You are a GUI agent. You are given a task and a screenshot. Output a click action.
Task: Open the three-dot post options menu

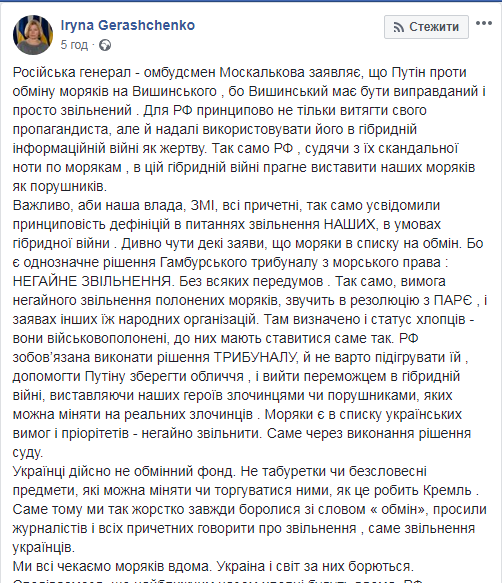click(x=484, y=23)
